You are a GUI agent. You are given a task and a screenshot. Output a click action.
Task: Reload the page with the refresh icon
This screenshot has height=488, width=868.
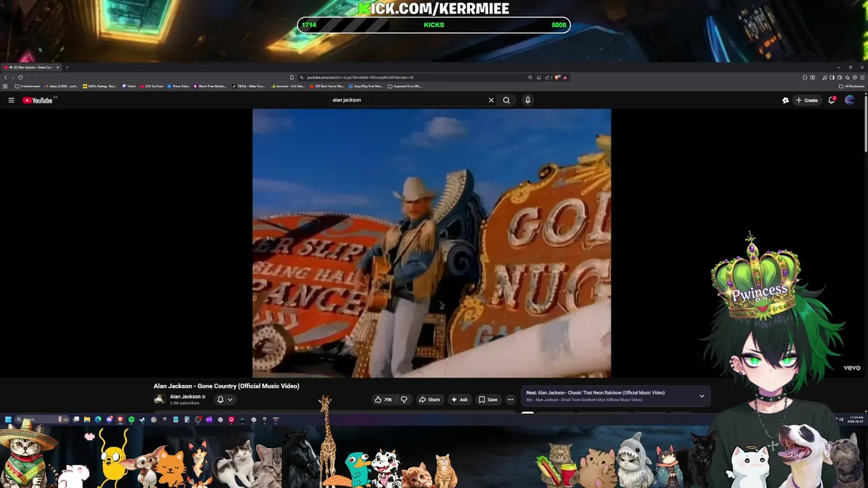[20, 77]
